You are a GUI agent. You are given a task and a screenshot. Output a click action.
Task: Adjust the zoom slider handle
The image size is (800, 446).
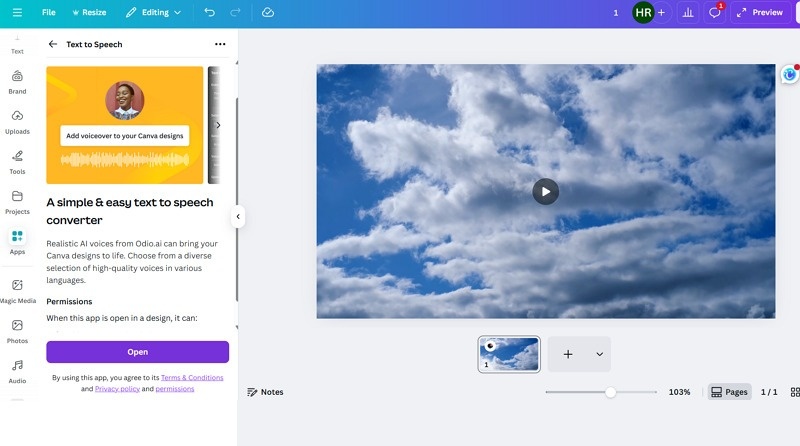[610, 392]
